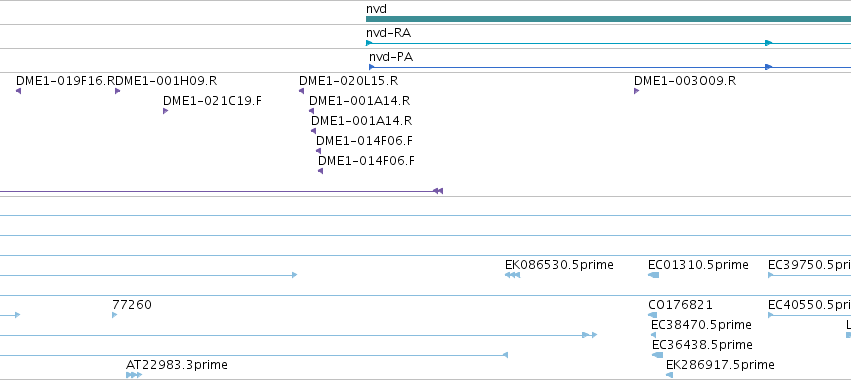Click the 77260 feature arrow
851x380 pixels.
coord(115,315)
